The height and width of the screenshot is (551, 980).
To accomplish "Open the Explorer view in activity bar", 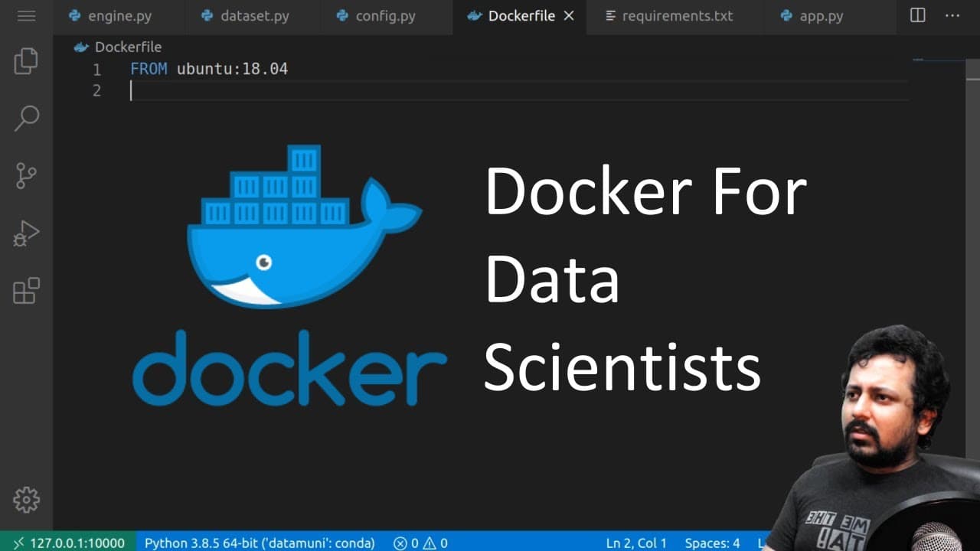I will (x=26, y=60).
